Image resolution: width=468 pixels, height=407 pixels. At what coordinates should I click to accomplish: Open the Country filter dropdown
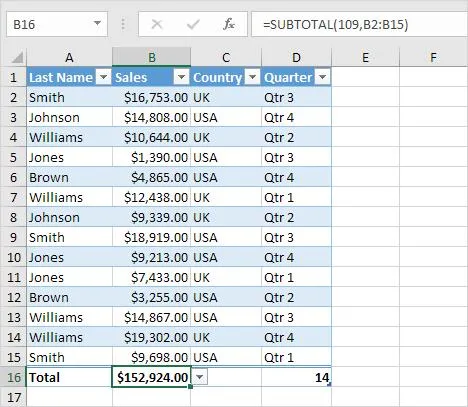pos(252,77)
